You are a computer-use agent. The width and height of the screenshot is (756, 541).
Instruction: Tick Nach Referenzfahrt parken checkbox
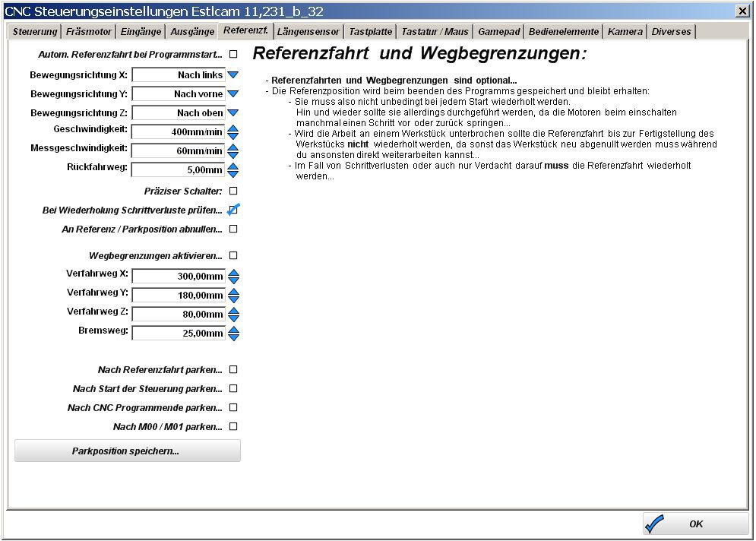(233, 370)
